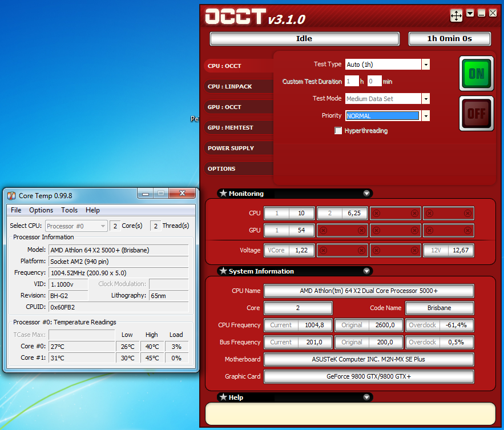Collapse the Help section arrow
This screenshot has height=430, width=504.
tap(366, 397)
